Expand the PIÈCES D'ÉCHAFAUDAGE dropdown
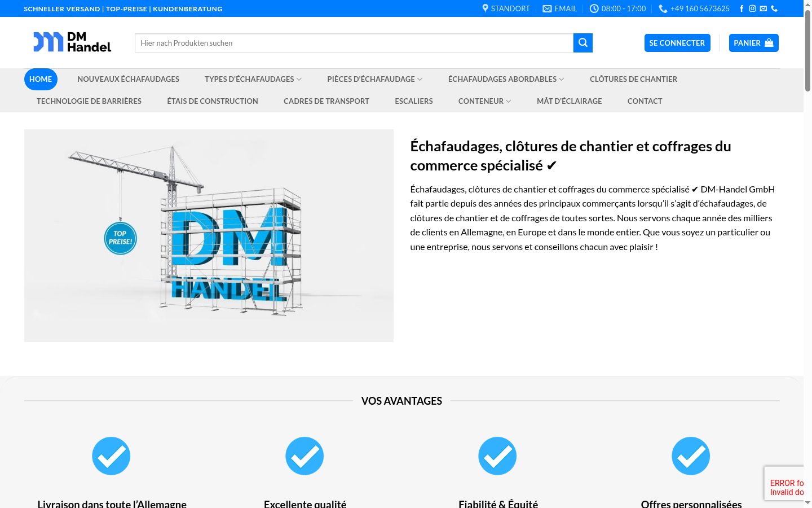 [x=374, y=79]
